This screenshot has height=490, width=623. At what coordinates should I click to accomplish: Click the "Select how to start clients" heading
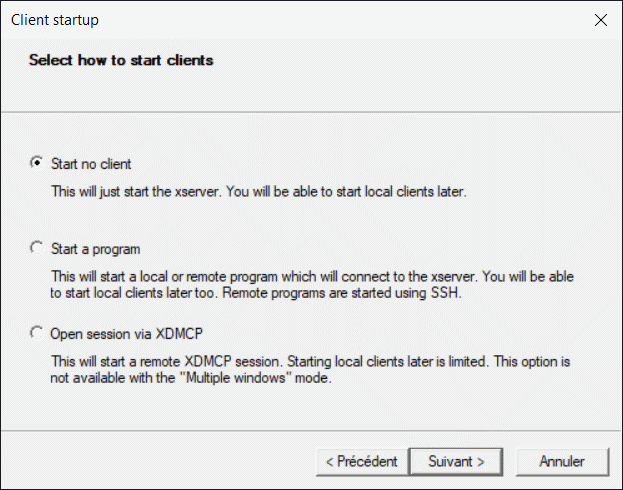click(x=121, y=60)
